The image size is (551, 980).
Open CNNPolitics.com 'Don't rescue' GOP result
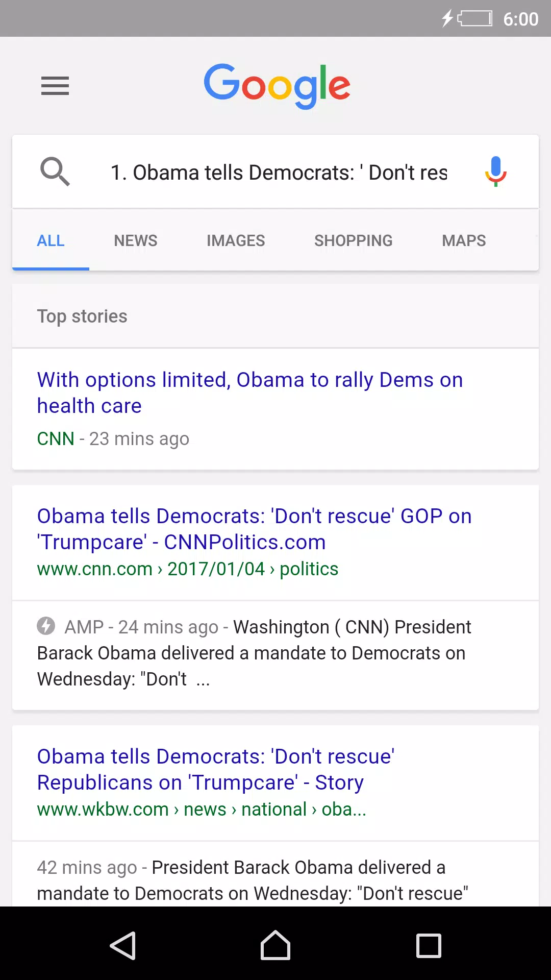coord(254,529)
